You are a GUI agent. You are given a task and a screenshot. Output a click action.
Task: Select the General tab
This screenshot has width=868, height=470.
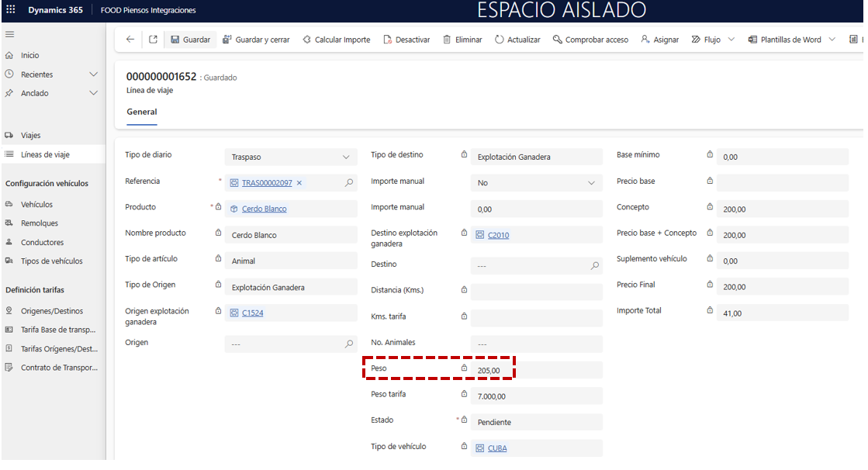coord(142,112)
